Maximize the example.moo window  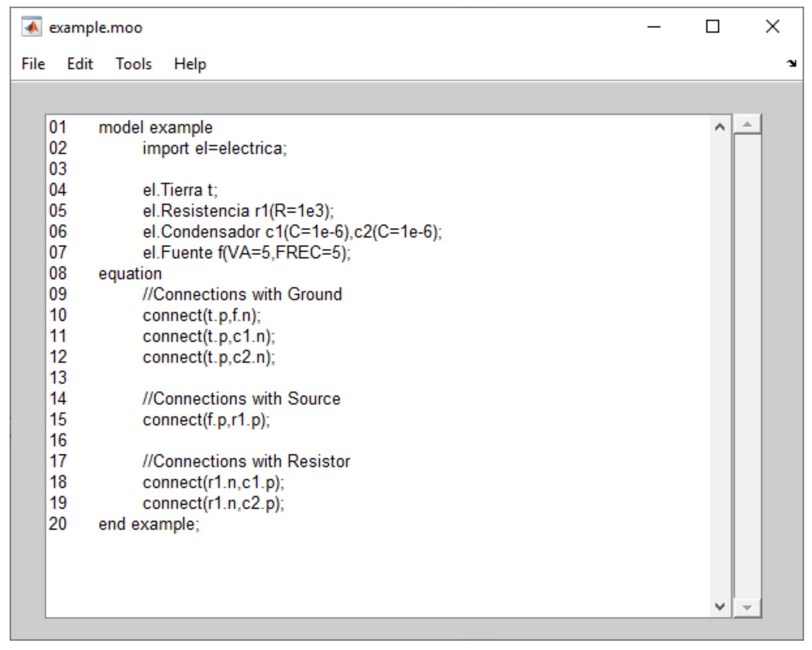click(x=712, y=27)
